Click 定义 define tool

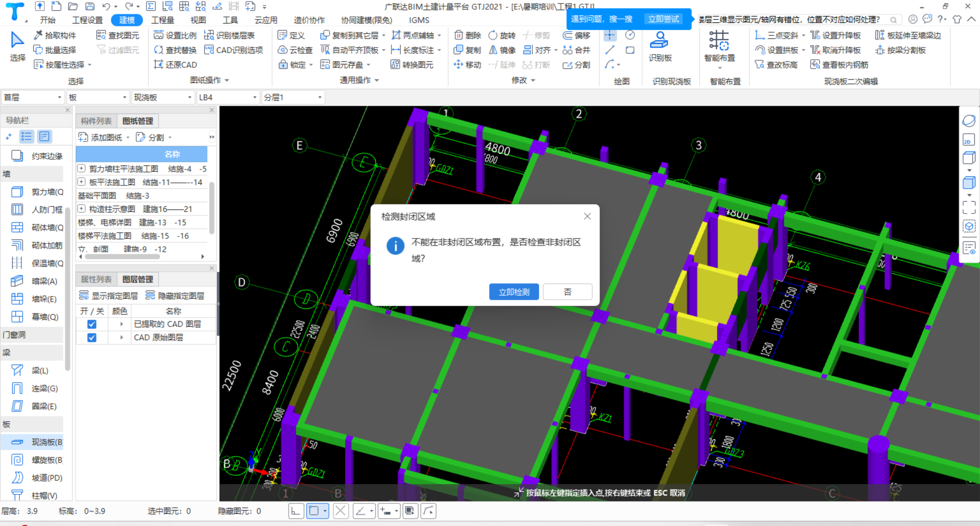[291, 35]
